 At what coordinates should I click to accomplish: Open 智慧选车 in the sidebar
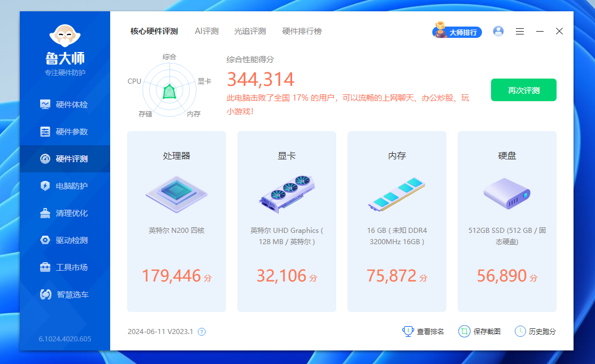[65, 294]
